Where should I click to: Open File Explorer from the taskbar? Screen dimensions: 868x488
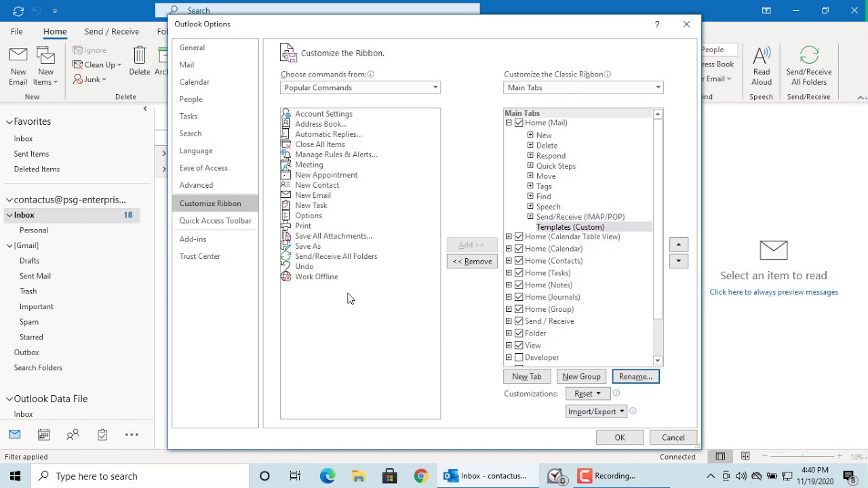pyautogui.click(x=359, y=476)
